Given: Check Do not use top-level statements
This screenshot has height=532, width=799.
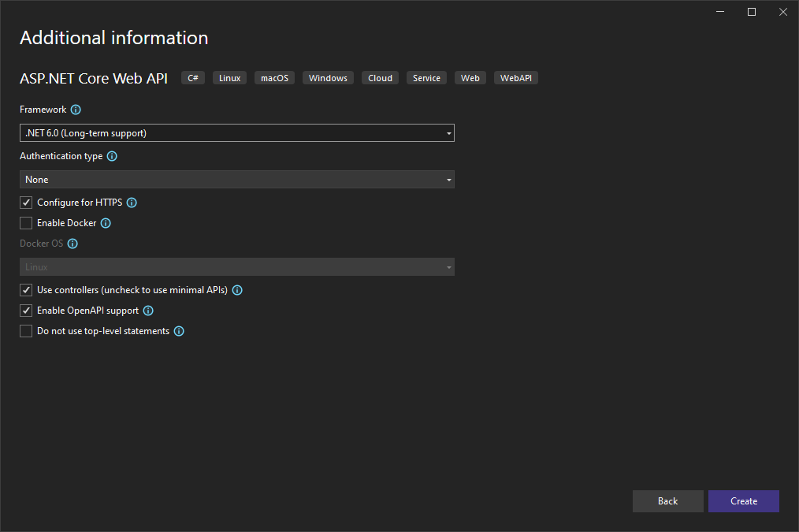Looking at the screenshot, I should (25, 330).
